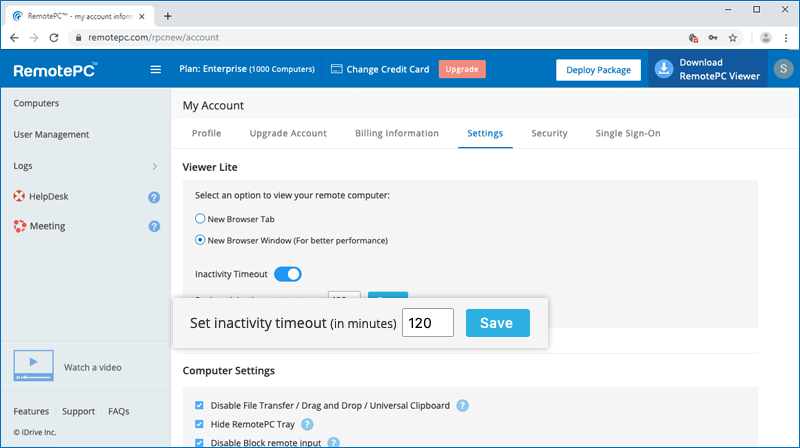This screenshot has height=448, width=800.
Task: Open saved passwords key icon
Action: tap(713, 38)
